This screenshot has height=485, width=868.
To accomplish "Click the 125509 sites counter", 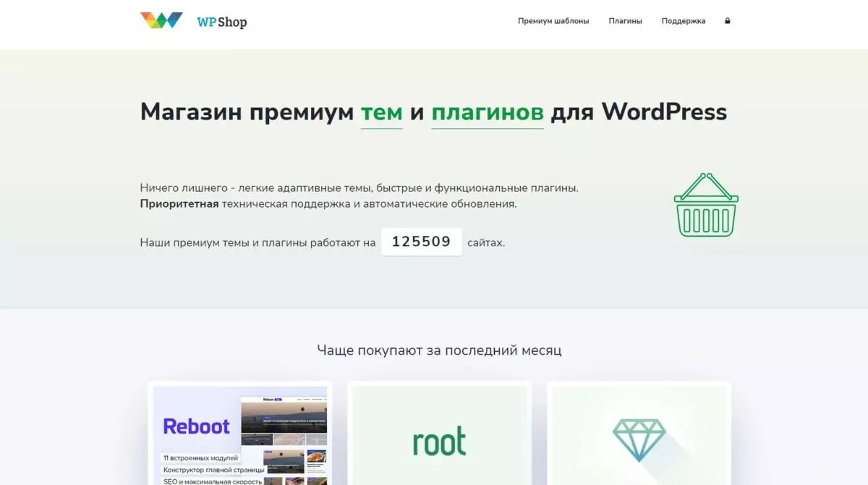I will [x=422, y=242].
